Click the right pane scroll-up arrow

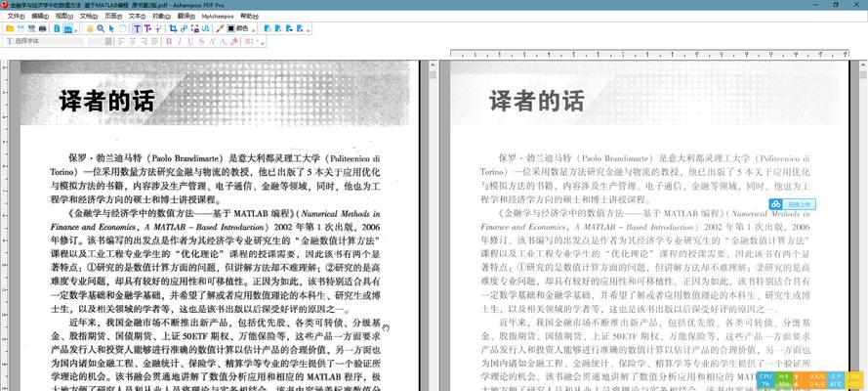click(x=863, y=65)
